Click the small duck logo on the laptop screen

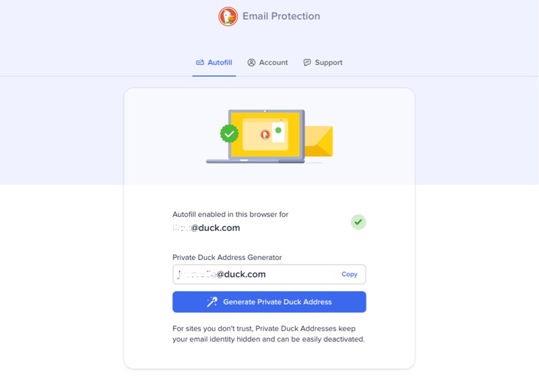265,135
